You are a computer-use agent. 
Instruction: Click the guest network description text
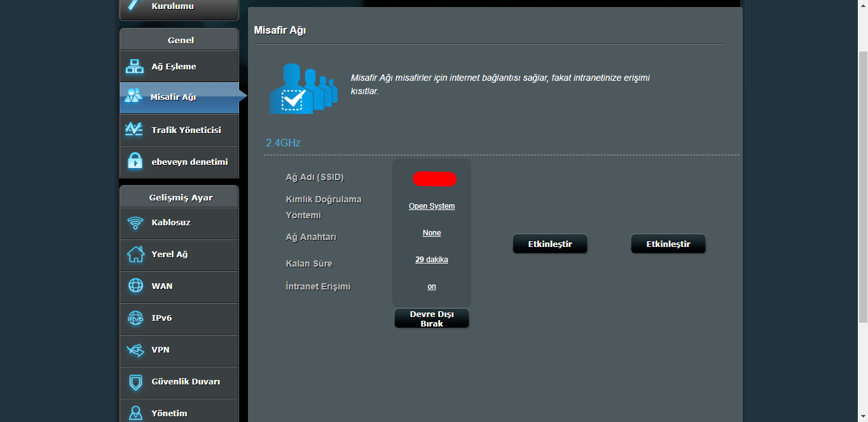tap(500, 85)
